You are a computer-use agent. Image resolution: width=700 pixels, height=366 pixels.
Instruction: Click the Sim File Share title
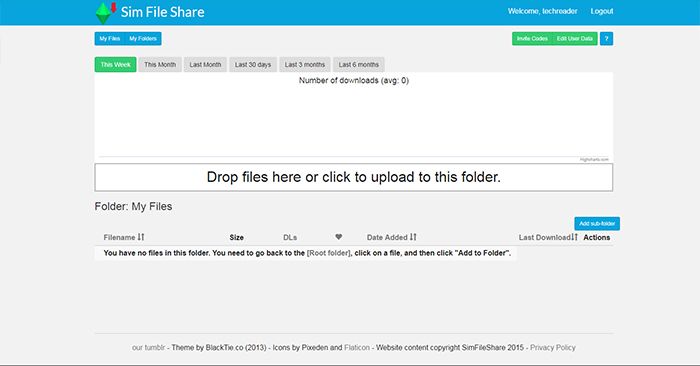pos(162,12)
